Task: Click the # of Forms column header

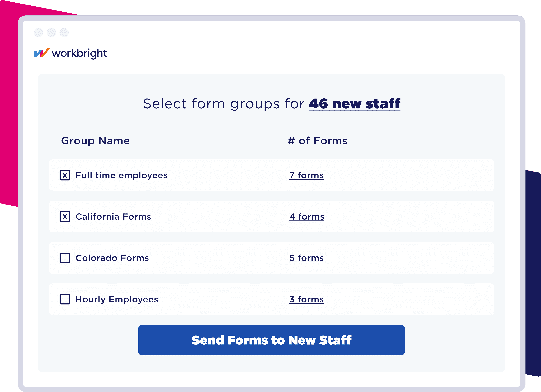Action: coord(317,141)
